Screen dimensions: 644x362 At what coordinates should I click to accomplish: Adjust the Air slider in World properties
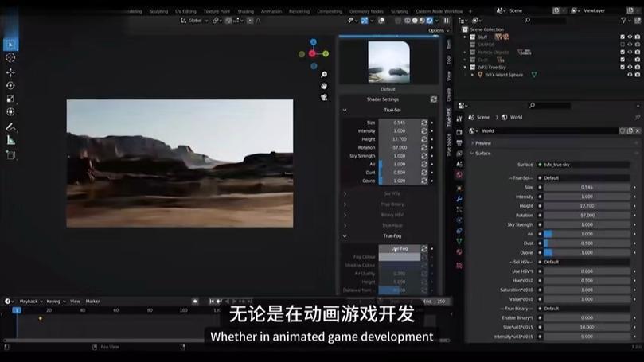[x=587, y=234]
